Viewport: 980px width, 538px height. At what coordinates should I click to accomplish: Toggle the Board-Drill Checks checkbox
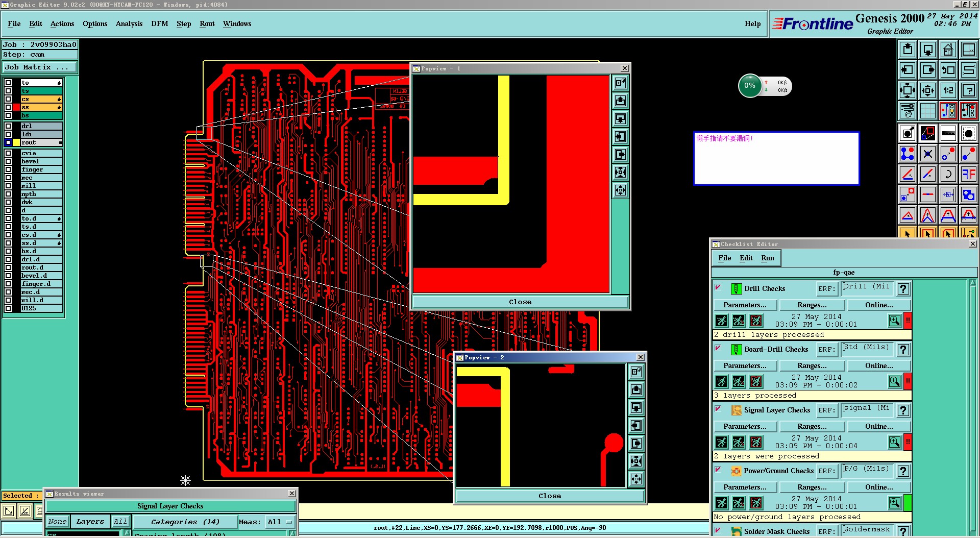coord(718,348)
